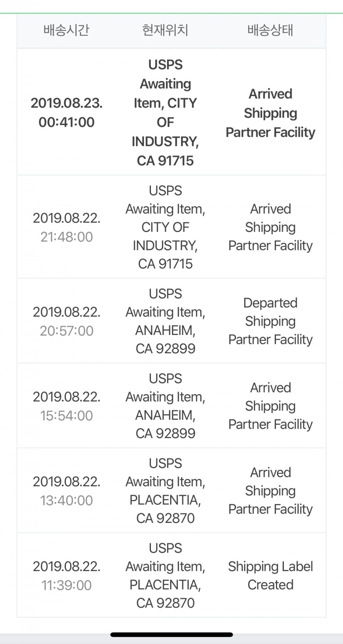Select the 21:48:00 timestamp cell
The width and height of the screenshot is (343, 644).
click(x=67, y=227)
